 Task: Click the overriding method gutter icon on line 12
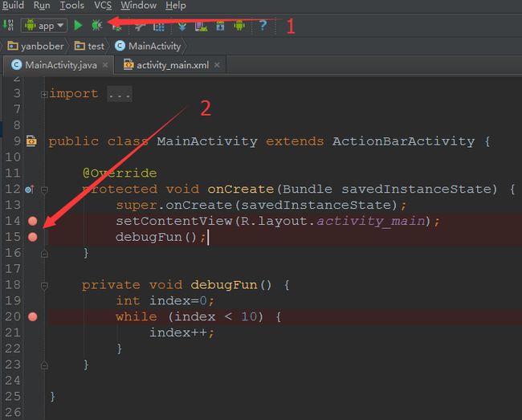click(x=30, y=190)
